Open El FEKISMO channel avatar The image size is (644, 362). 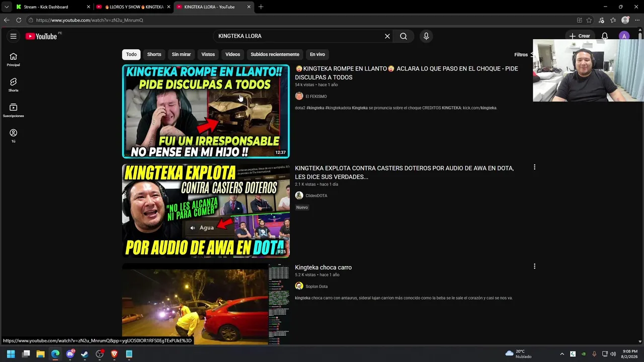(x=299, y=96)
